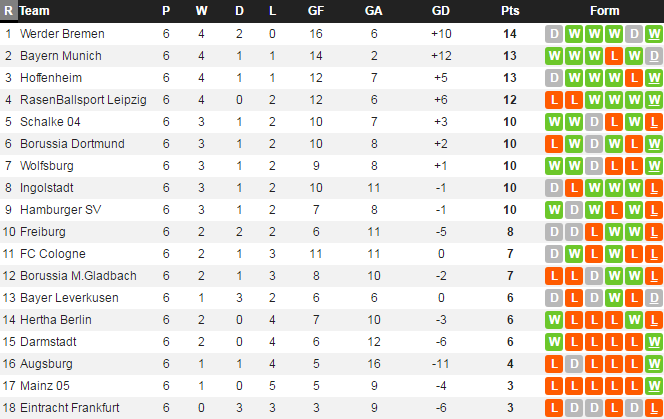Select Mainz 05's only win form badge

(x=653, y=385)
